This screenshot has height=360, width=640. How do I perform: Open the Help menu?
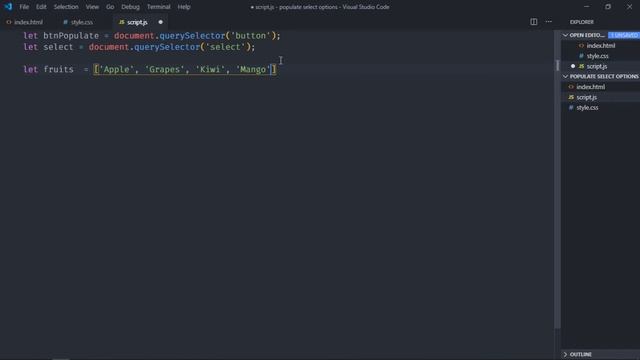pos(184,7)
